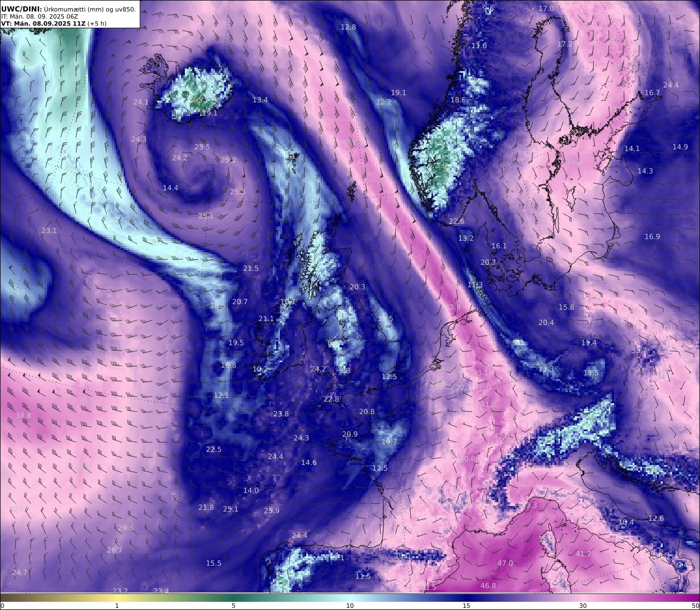Click the value 26.6 in the southwest Atlantic
Screen dimensions: 700x610
point(126,527)
